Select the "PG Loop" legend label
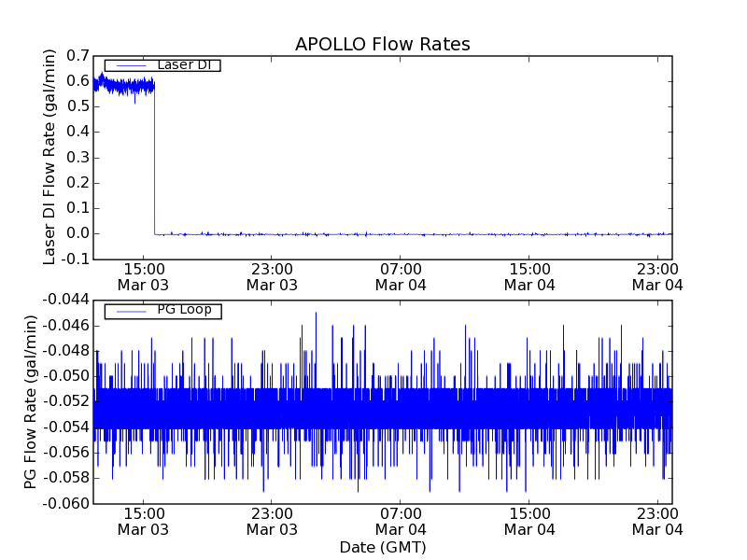 coord(184,310)
